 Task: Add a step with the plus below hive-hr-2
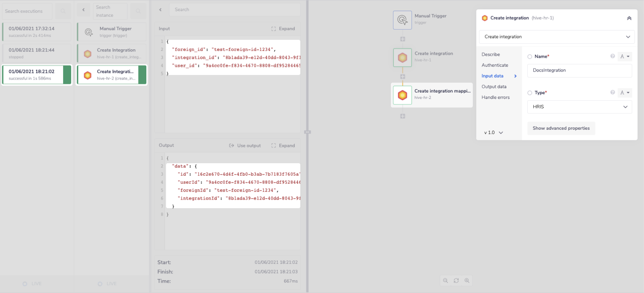402,116
